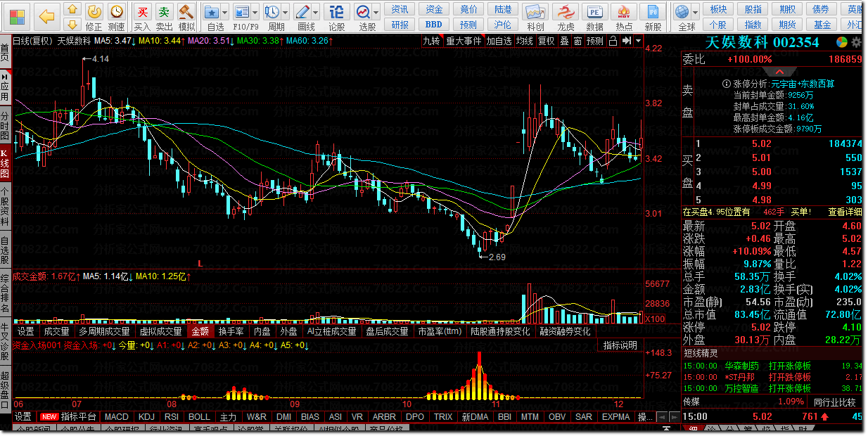Select the BOLL indicator tab
Screen dimensions: 868x436
[x=199, y=417]
